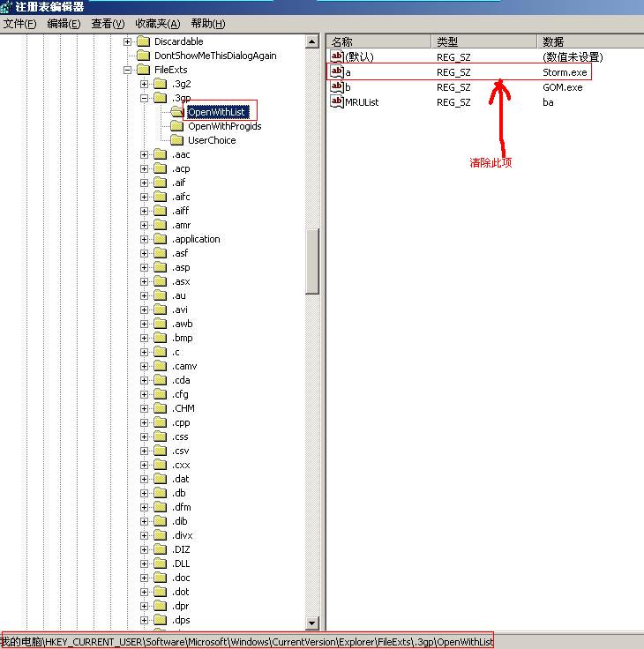Click the .DLL folder icon
Image resolution: width=644 pixels, height=649 pixels.
[x=161, y=563]
